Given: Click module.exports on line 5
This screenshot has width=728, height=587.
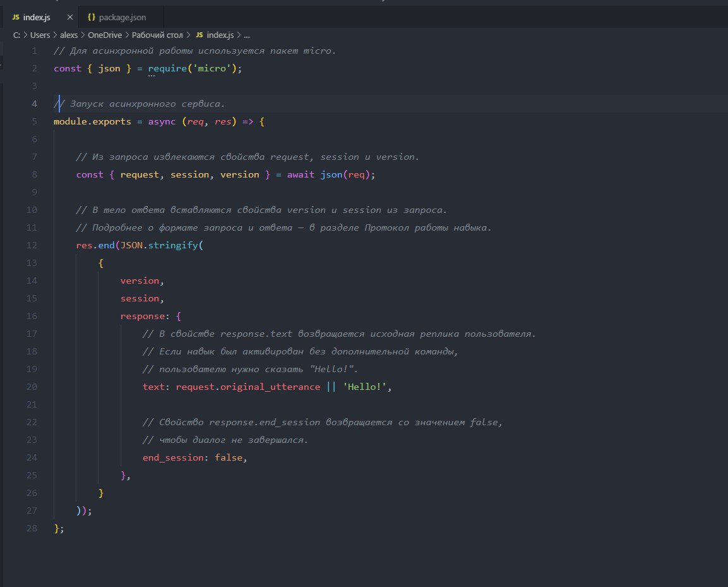Looking at the screenshot, I should pos(92,121).
